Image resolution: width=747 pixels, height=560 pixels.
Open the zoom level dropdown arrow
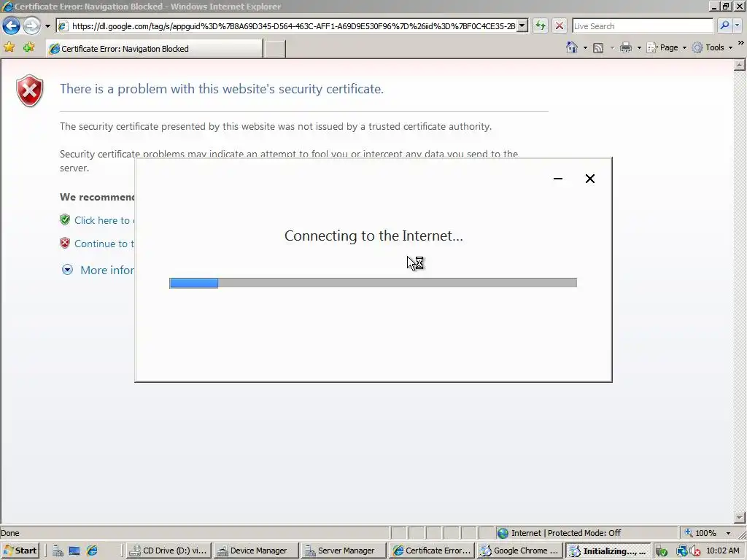[x=728, y=533]
